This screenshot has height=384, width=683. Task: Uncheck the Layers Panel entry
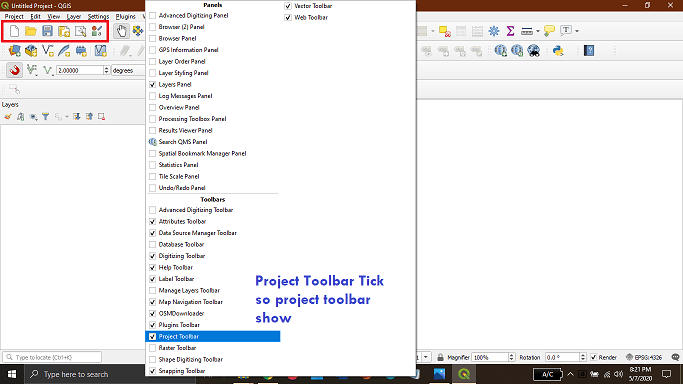(x=152, y=84)
